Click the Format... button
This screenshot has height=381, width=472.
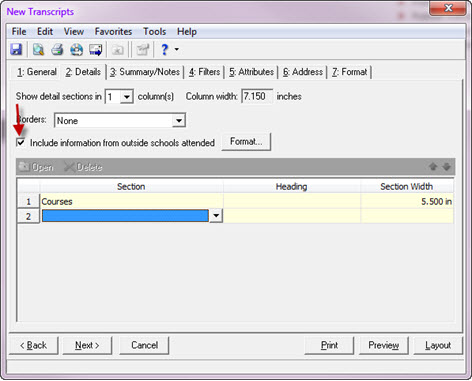pos(246,142)
